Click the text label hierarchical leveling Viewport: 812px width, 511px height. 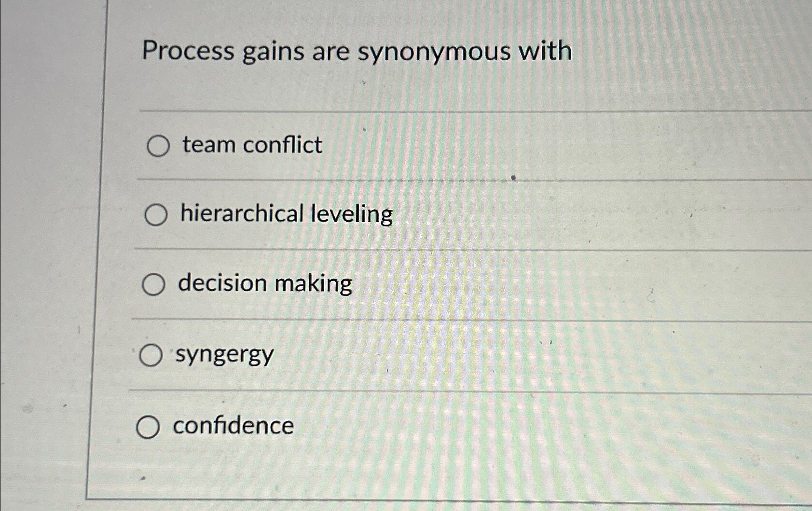pos(286,214)
